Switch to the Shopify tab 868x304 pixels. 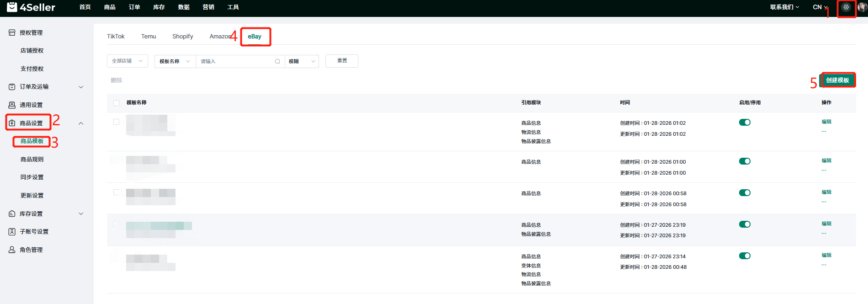[x=182, y=37]
